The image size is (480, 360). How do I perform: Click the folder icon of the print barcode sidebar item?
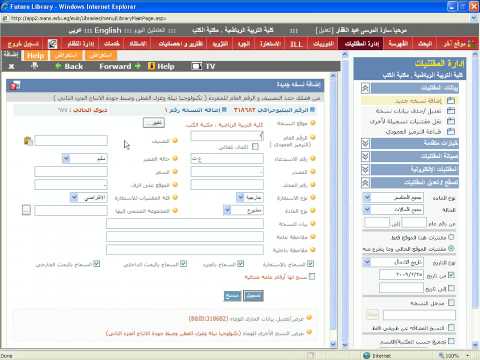(x=451, y=131)
